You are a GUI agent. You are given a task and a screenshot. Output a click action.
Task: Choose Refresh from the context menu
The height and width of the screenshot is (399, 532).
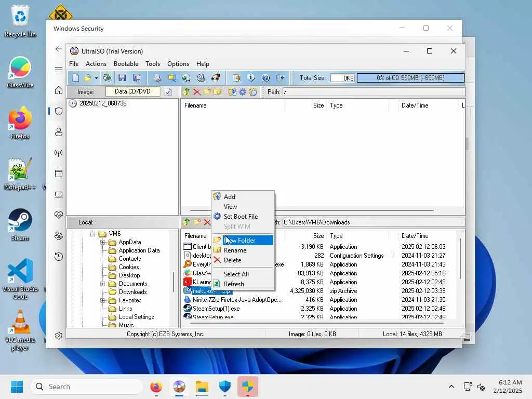coord(243,284)
